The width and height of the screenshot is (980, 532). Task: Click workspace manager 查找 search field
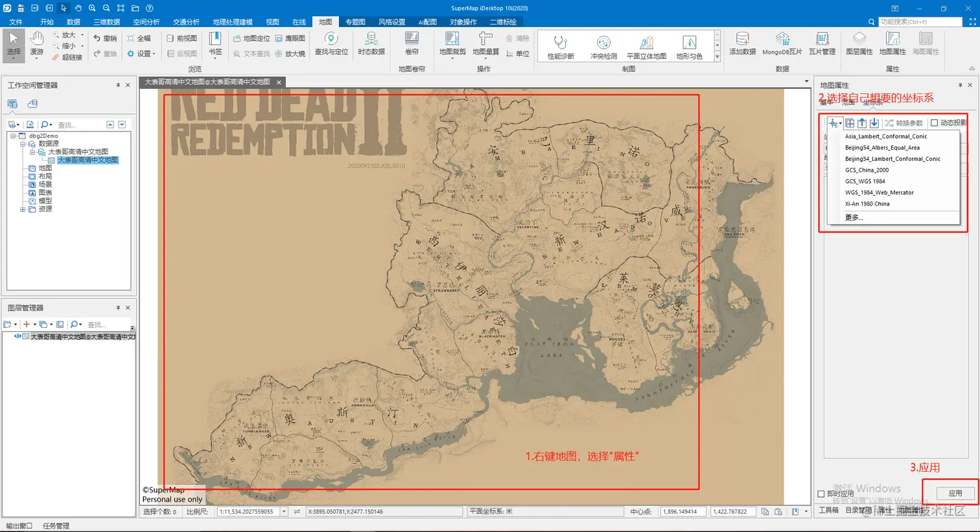point(80,124)
